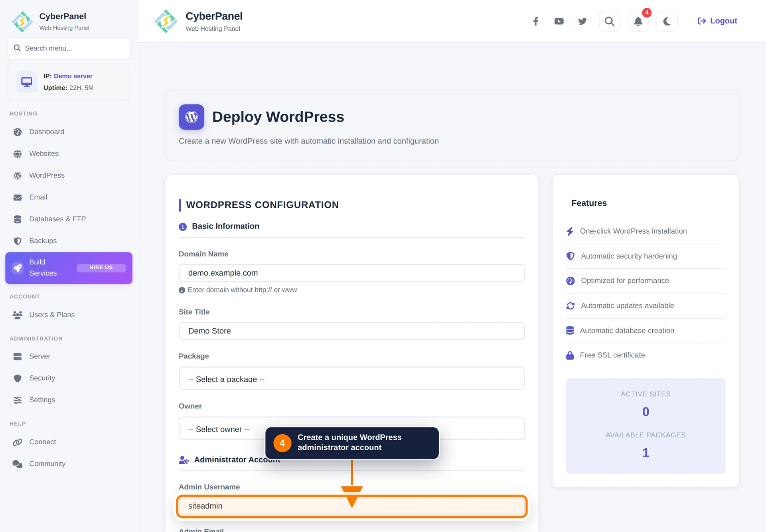766x532 pixels.
Task: Click the WordPress sidebar icon
Action: (x=18, y=176)
